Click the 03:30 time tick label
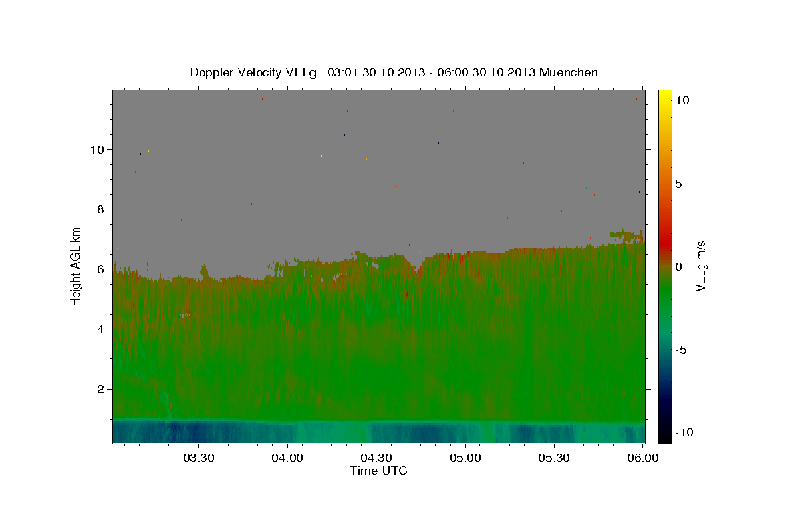The width and height of the screenshot is (798, 532). (199, 458)
